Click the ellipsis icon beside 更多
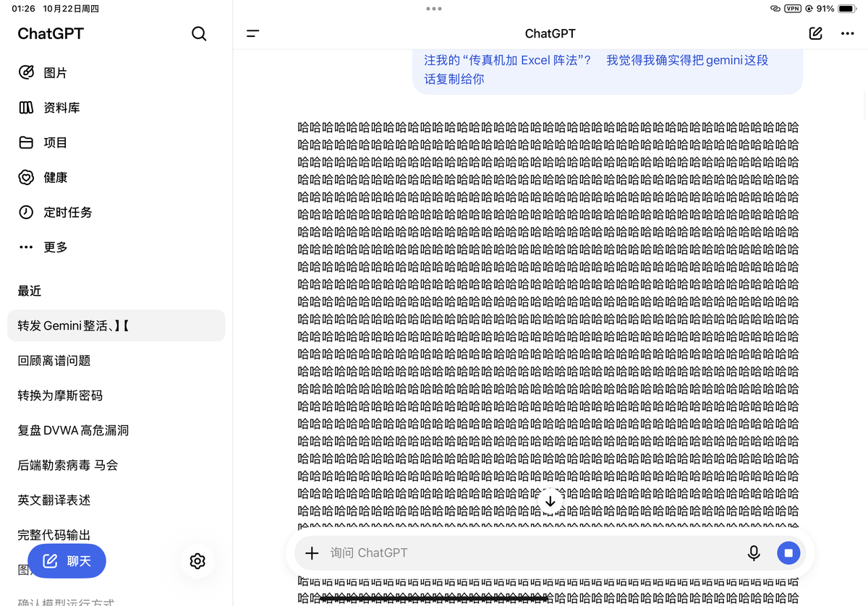This screenshot has height=606, width=868. coord(26,247)
